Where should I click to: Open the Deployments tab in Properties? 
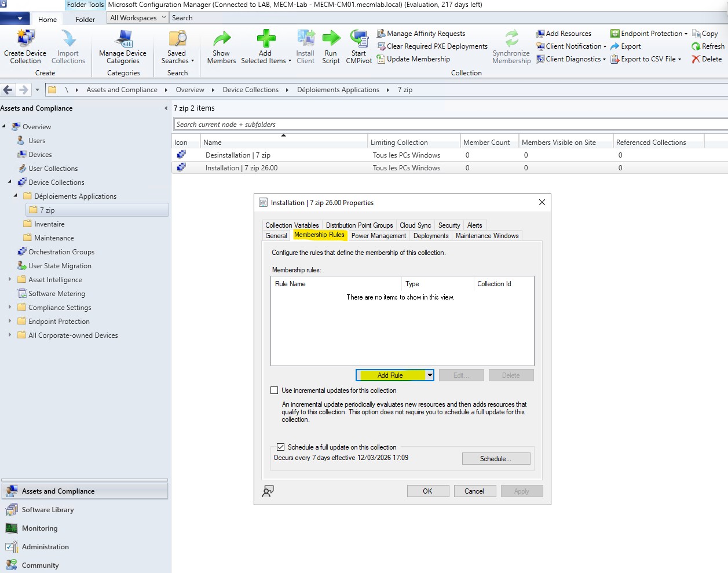[x=431, y=235]
